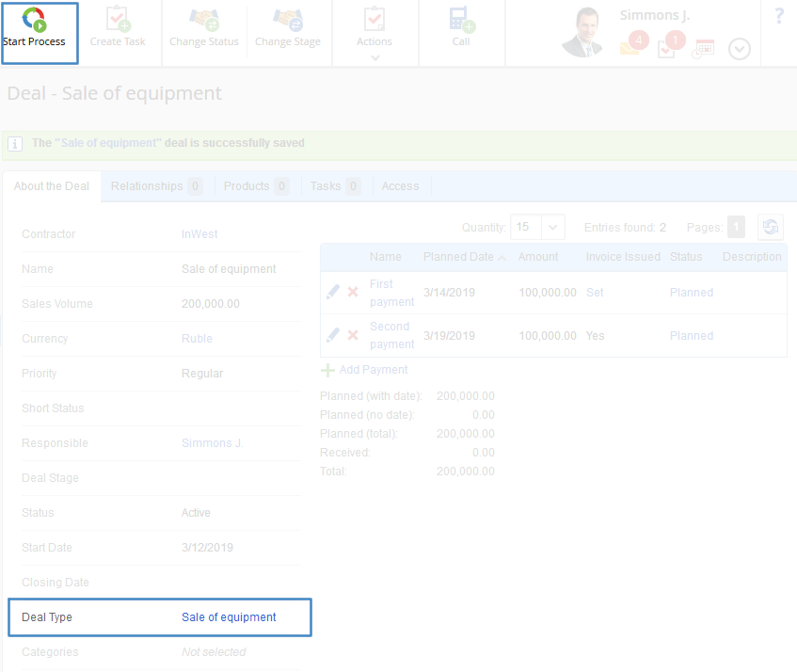Expand the user panel chevron under Simmons J.
797x672 pixels.
[740, 49]
